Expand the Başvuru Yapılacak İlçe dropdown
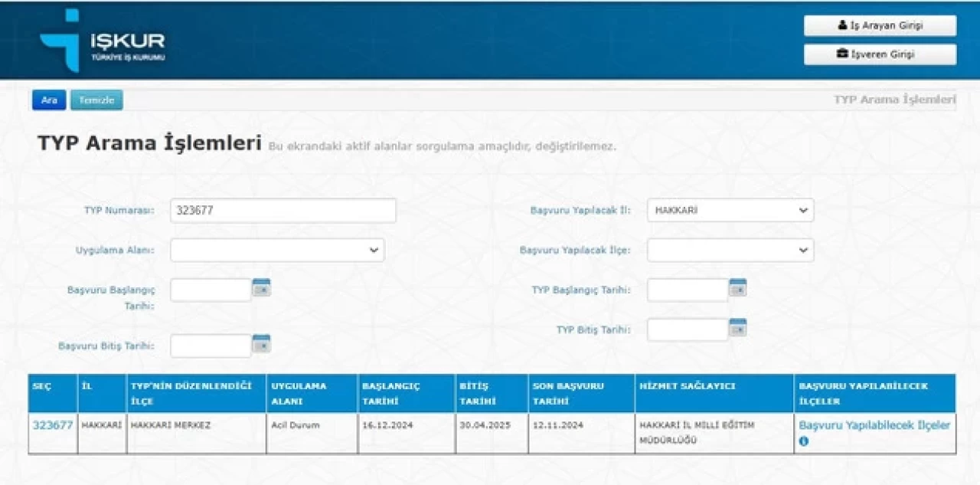 point(730,251)
